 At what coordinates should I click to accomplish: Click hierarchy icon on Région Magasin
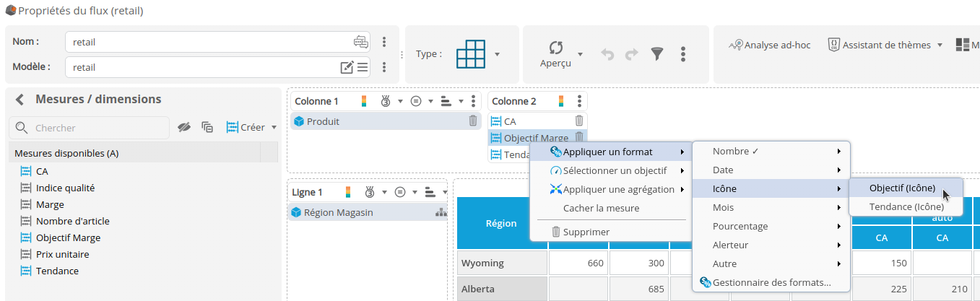[x=441, y=212]
